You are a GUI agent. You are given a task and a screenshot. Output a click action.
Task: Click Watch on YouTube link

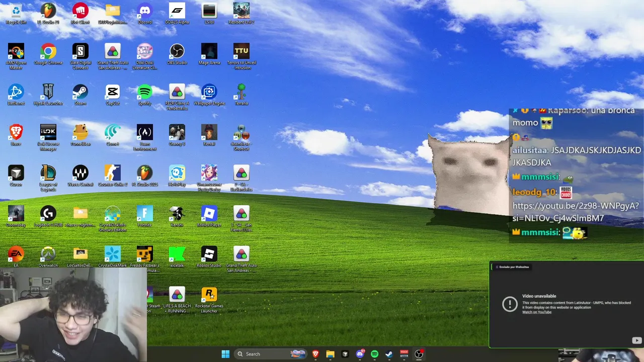pos(537,312)
